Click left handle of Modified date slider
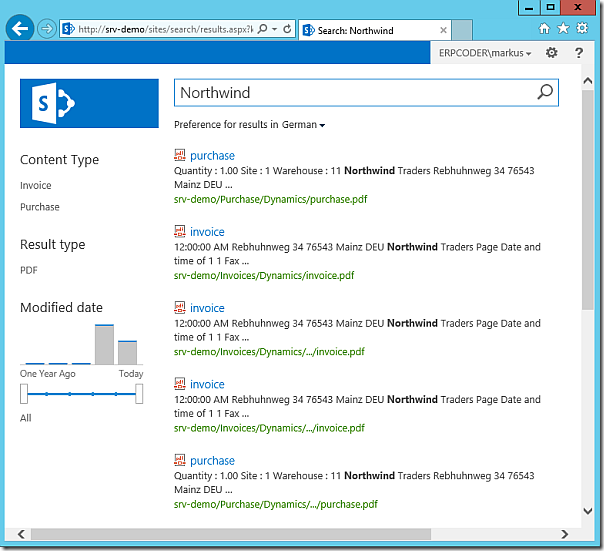The width and height of the screenshot is (604, 551). 24,394
